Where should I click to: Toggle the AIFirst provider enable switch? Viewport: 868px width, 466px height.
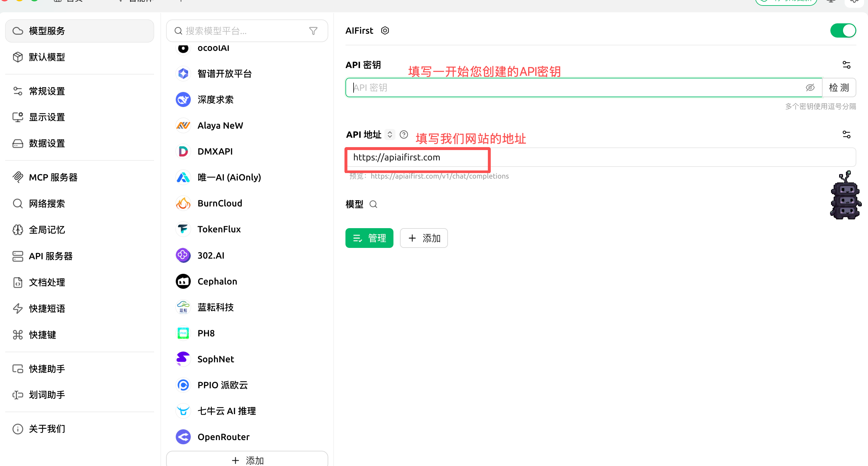[843, 31]
